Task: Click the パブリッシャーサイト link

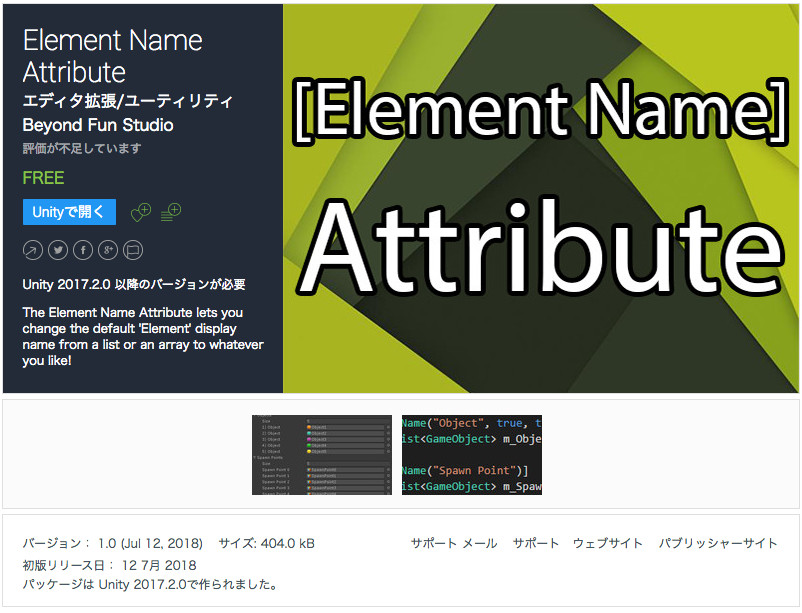Action: click(x=718, y=543)
